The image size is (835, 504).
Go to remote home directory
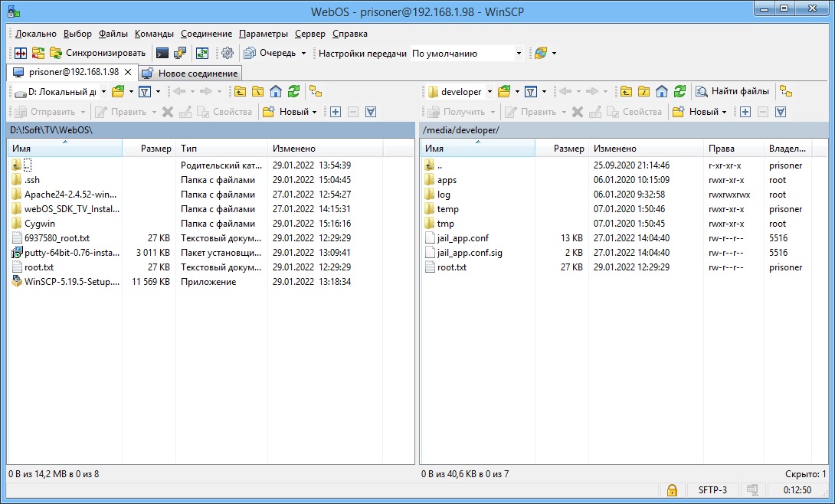click(662, 92)
